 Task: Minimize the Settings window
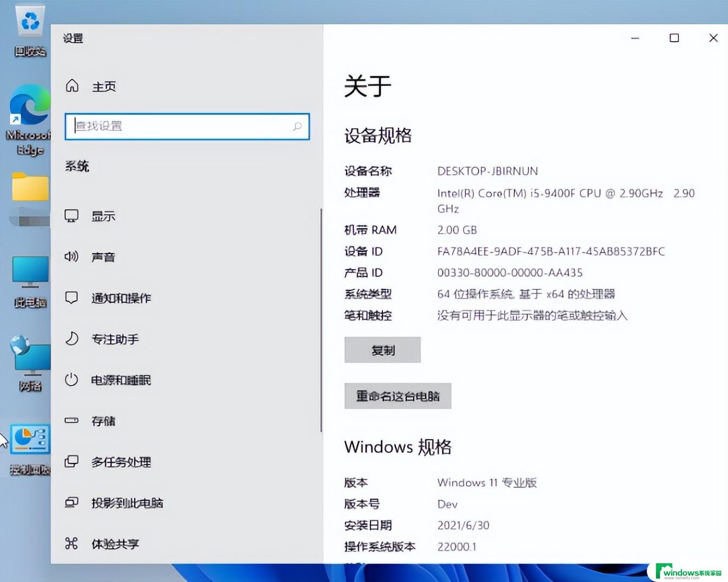635,38
